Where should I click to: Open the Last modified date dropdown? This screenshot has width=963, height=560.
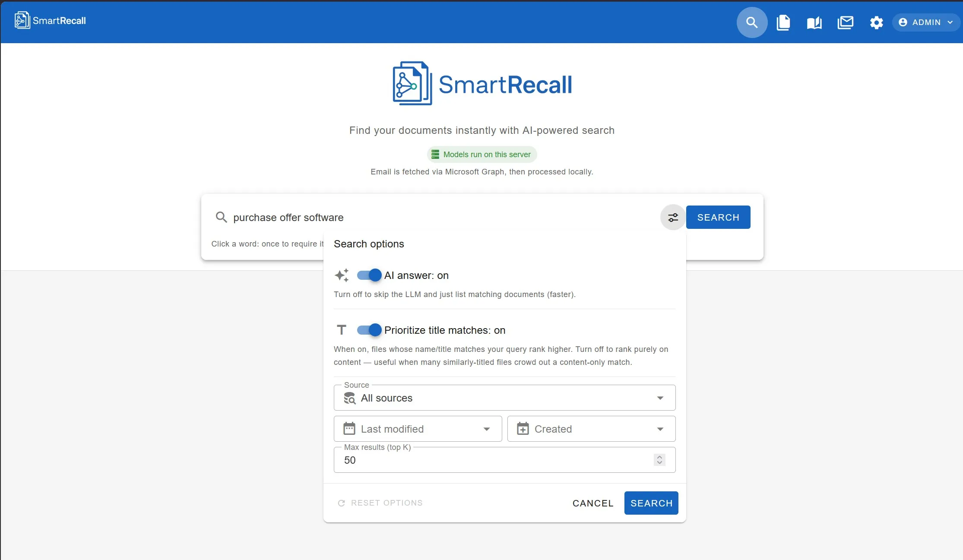pos(418,429)
